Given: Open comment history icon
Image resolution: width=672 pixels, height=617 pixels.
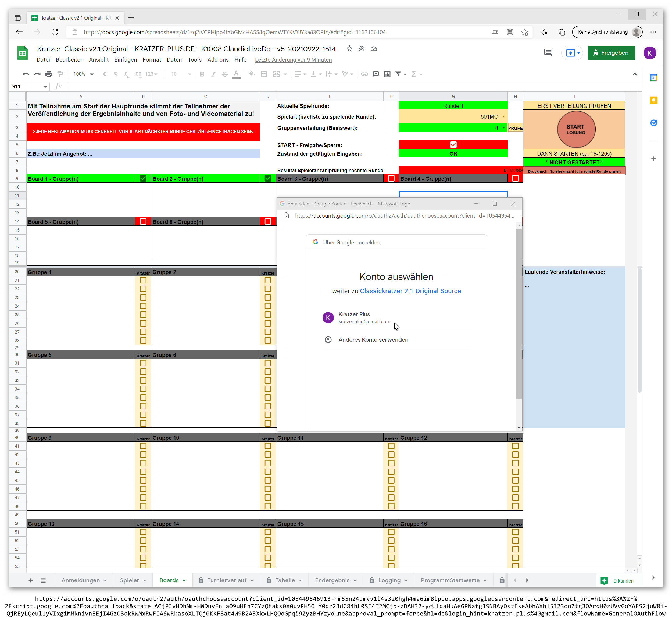Looking at the screenshot, I should click(548, 53).
